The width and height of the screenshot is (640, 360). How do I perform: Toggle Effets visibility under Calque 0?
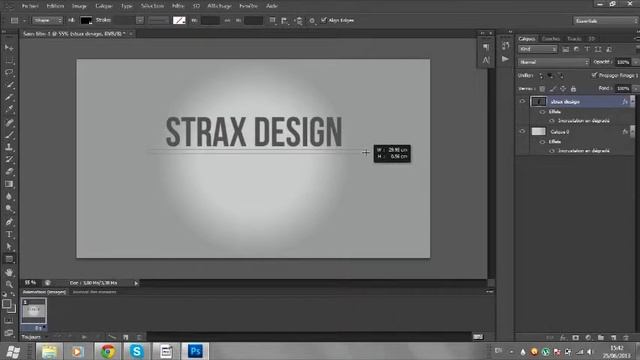(542, 142)
